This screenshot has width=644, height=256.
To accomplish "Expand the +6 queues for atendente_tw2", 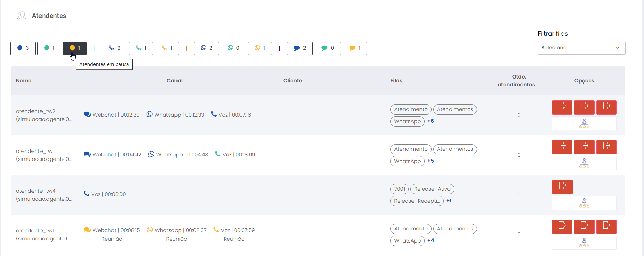I will coord(430,121).
